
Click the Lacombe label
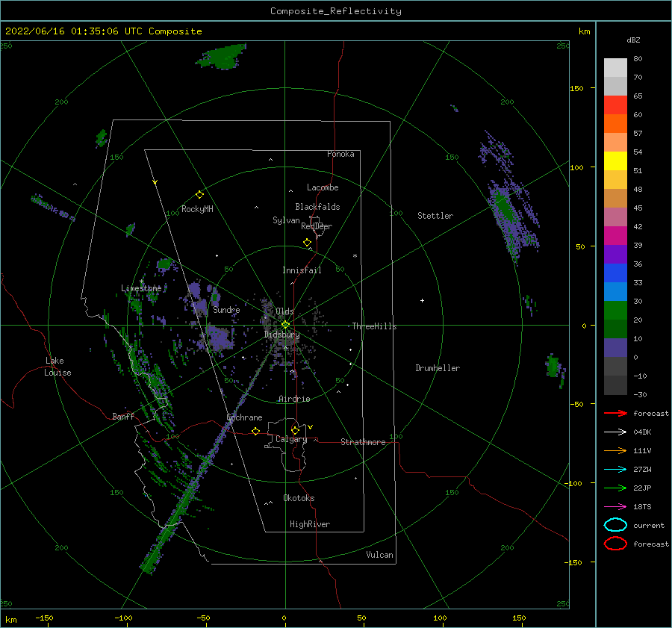click(x=323, y=187)
